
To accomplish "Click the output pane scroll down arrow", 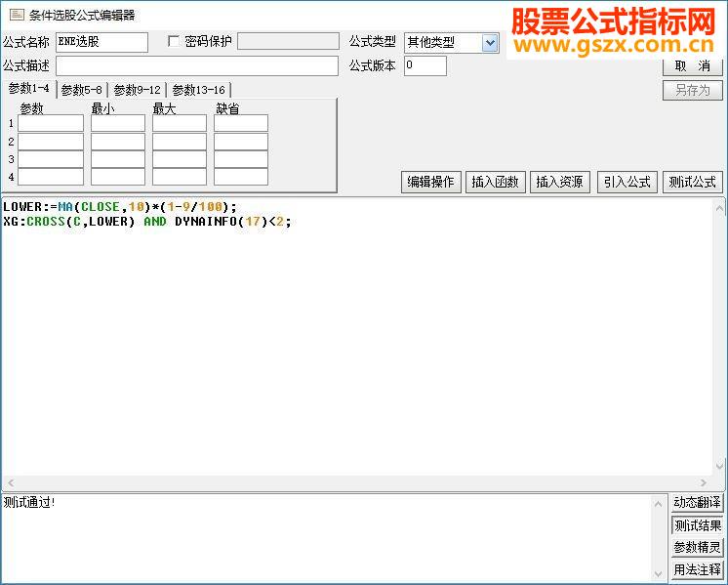I will [659, 574].
